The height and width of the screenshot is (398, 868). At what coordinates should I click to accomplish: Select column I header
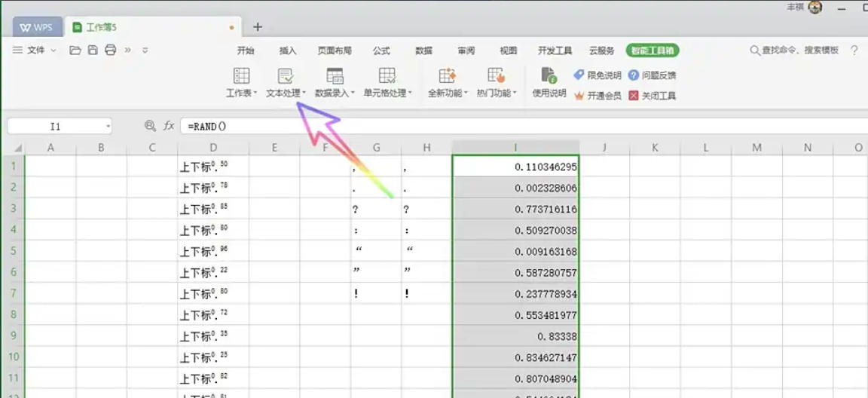pos(515,148)
